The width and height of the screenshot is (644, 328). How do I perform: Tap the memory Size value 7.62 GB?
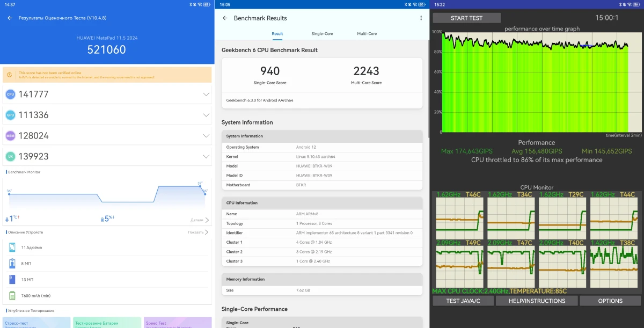point(303,290)
